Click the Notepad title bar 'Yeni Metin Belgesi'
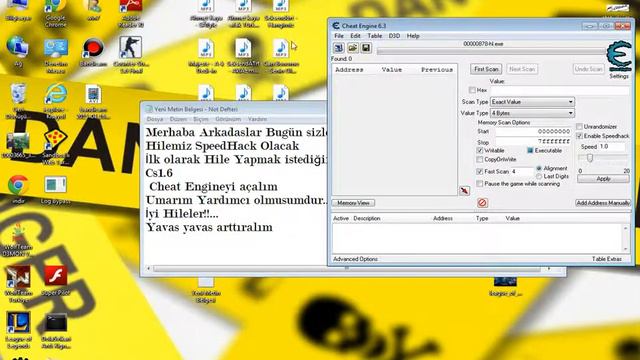 tap(196, 109)
